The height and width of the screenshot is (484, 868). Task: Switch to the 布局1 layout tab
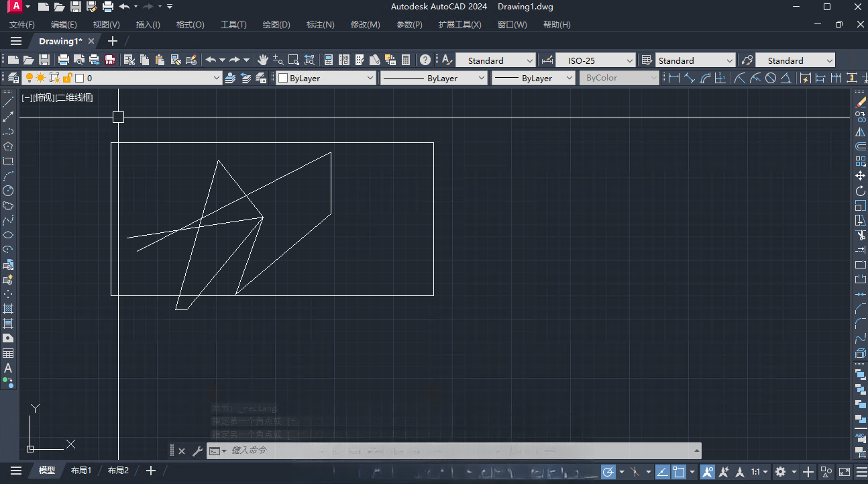[81, 471]
